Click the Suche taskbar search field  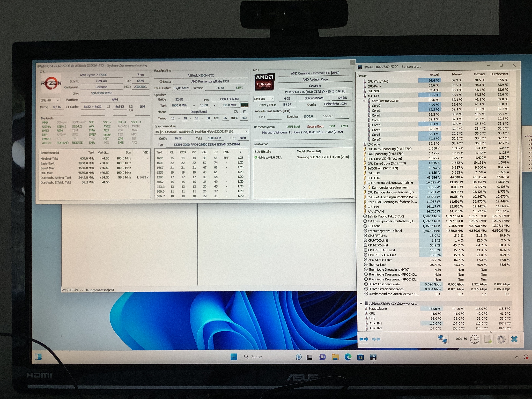coord(256,357)
